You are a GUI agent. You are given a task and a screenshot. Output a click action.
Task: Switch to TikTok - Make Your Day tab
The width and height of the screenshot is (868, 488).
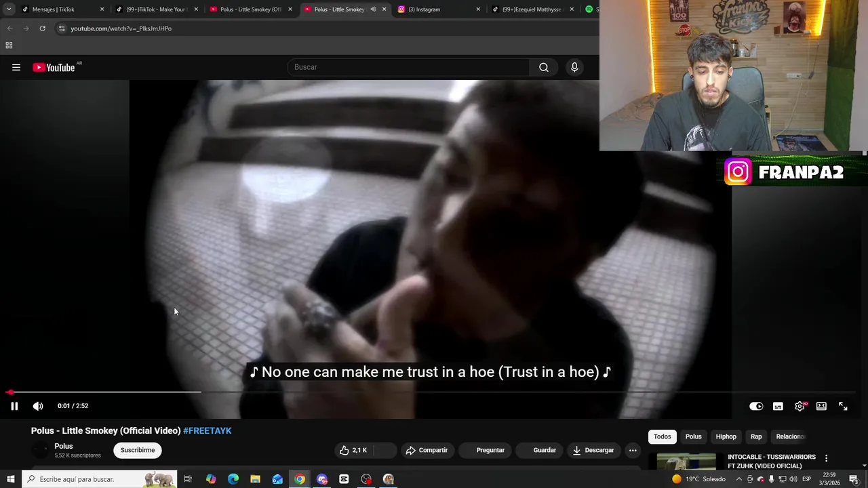(155, 9)
